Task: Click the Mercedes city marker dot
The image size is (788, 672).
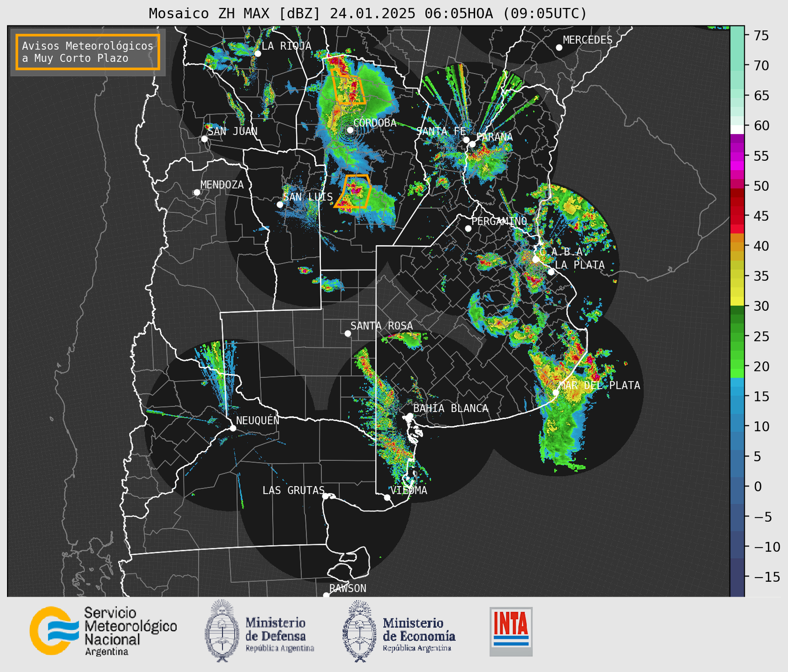Action: point(559,48)
